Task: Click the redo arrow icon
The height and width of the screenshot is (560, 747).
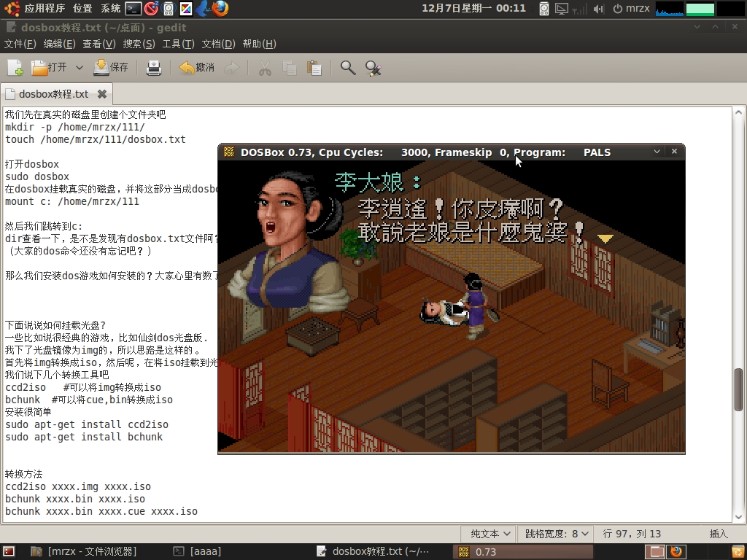Action: pyautogui.click(x=231, y=68)
